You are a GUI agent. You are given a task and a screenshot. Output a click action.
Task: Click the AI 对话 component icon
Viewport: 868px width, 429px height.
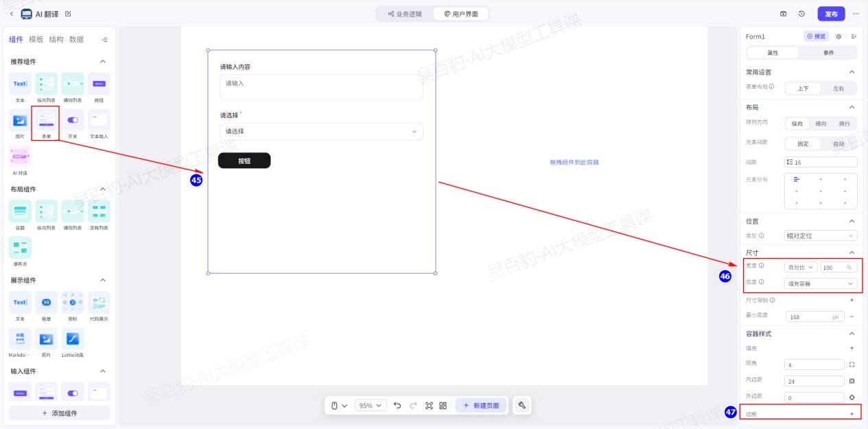click(x=20, y=157)
